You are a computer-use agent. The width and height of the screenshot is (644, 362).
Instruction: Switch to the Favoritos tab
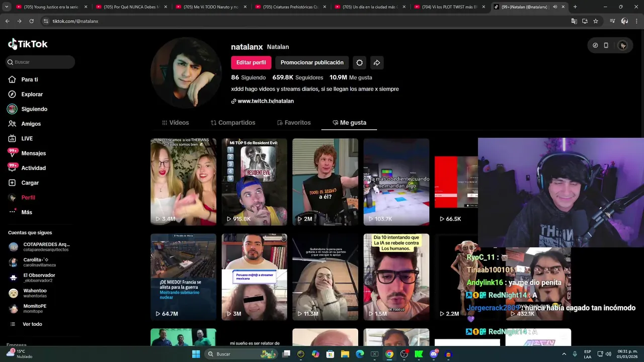tap(294, 123)
